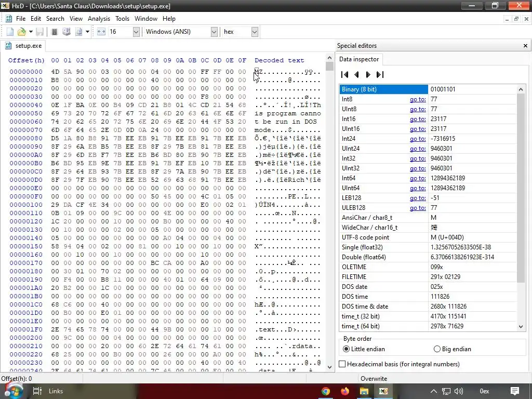Click the hex view scroll down arrow
532x399 pixels.
(x=329, y=367)
